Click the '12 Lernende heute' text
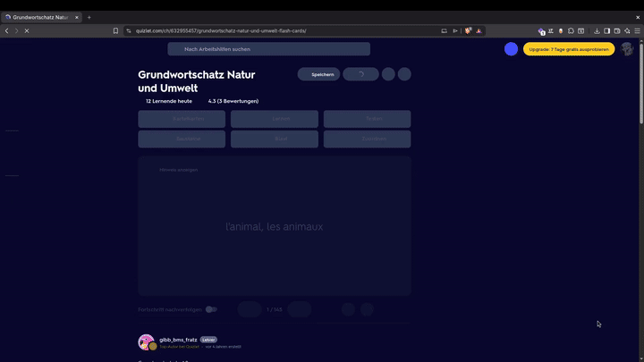The height and width of the screenshot is (362, 644). 169,101
